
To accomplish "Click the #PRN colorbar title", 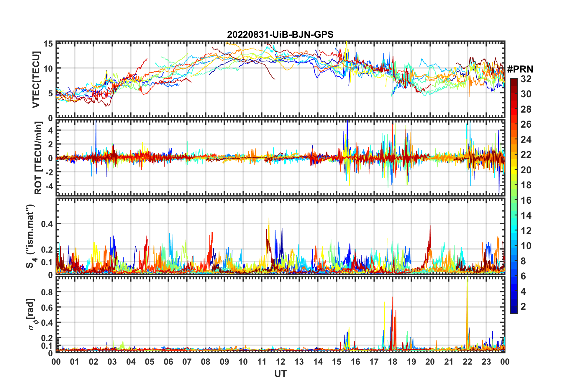I will point(520,69).
